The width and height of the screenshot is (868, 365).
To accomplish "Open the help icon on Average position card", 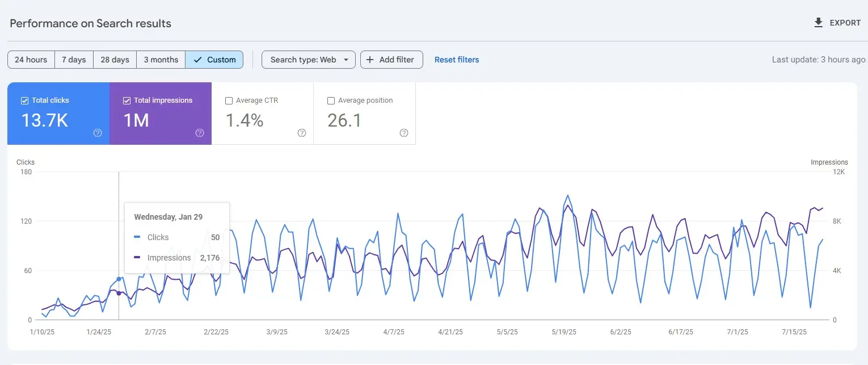I will point(403,133).
